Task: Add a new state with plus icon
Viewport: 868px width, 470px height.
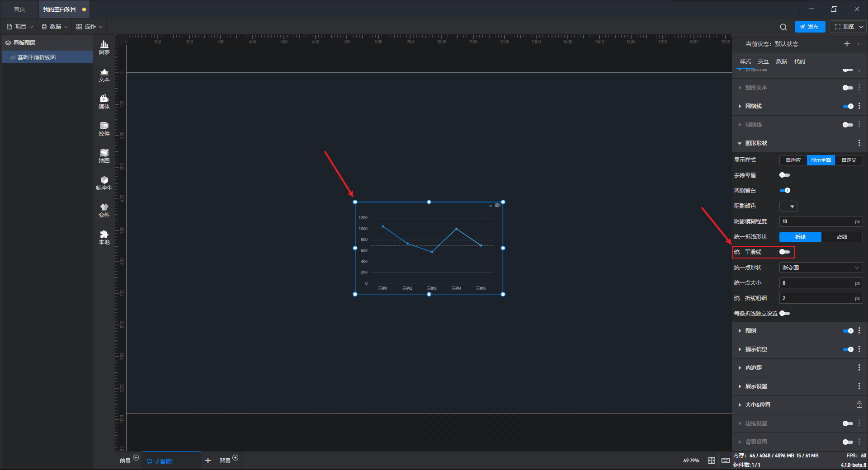Action: 847,44
